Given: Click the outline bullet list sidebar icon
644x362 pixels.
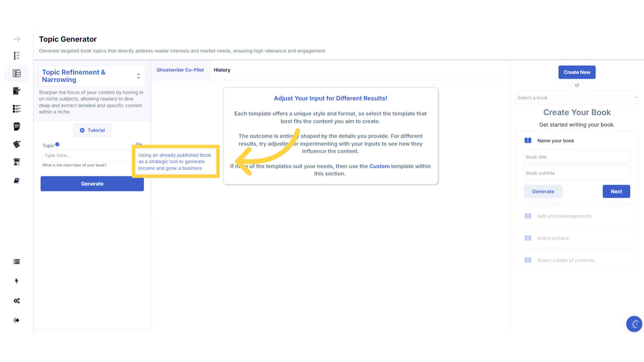Looking at the screenshot, I should [17, 109].
